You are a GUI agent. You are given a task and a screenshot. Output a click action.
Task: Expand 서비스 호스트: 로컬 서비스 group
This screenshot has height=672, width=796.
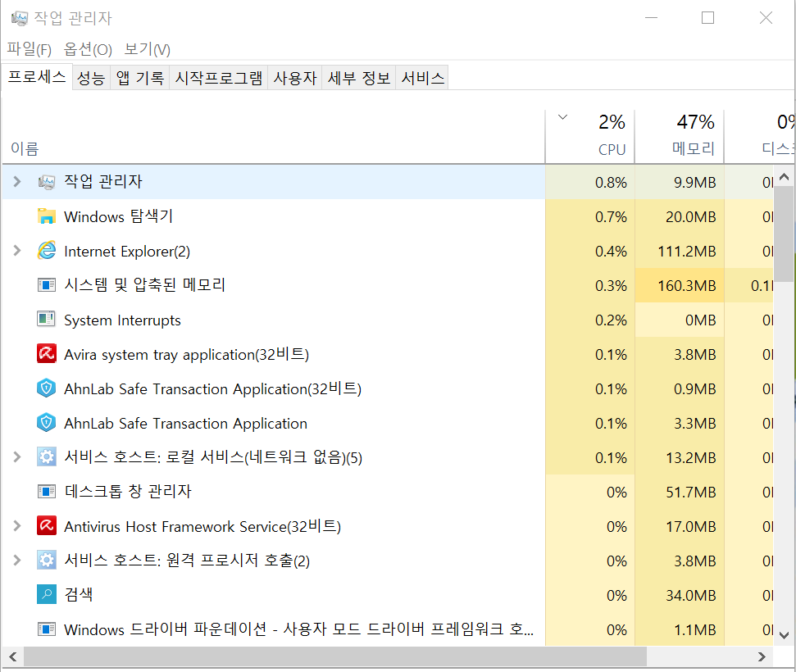17,457
